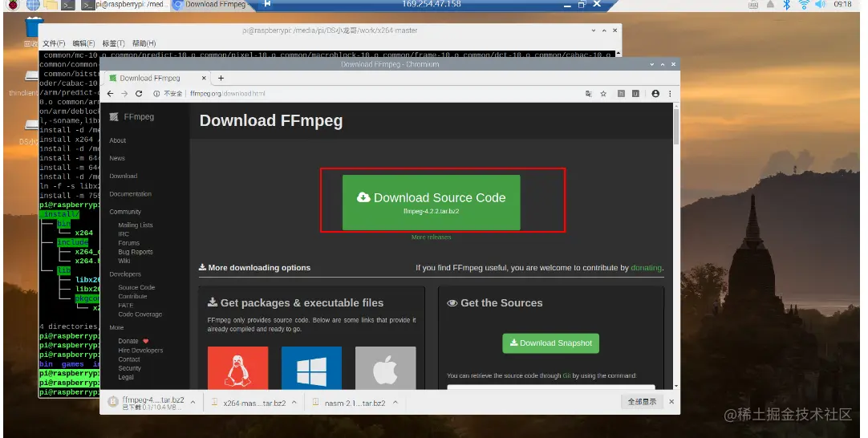The height and width of the screenshot is (438, 868).
Task: Open 帮助(H) menu in terminal window
Action: tap(144, 43)
